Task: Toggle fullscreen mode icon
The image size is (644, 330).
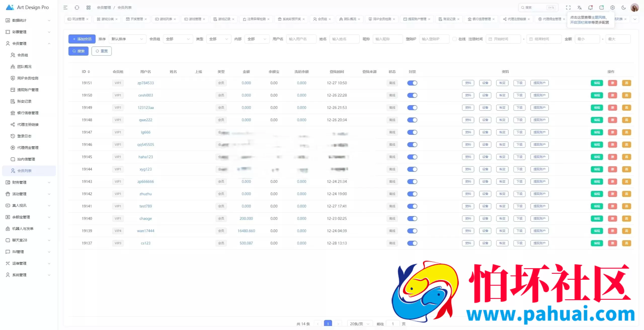Action: (x=568, y=8)
